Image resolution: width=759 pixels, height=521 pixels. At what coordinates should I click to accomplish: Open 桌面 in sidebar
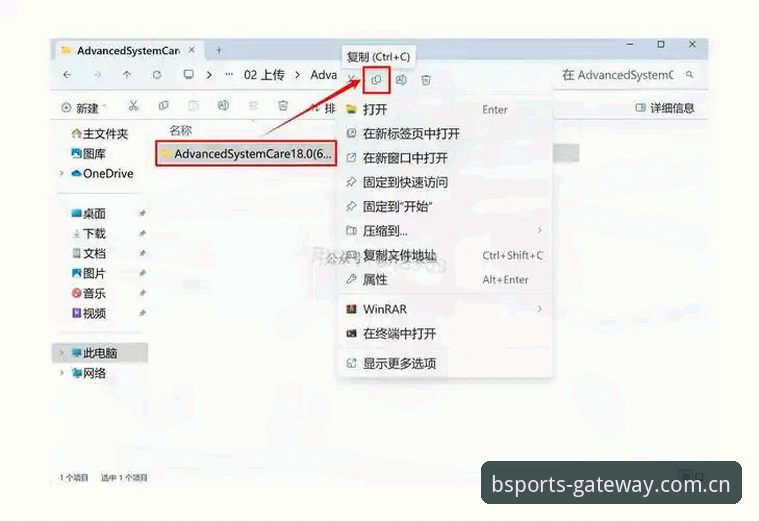tap(89, 213)
